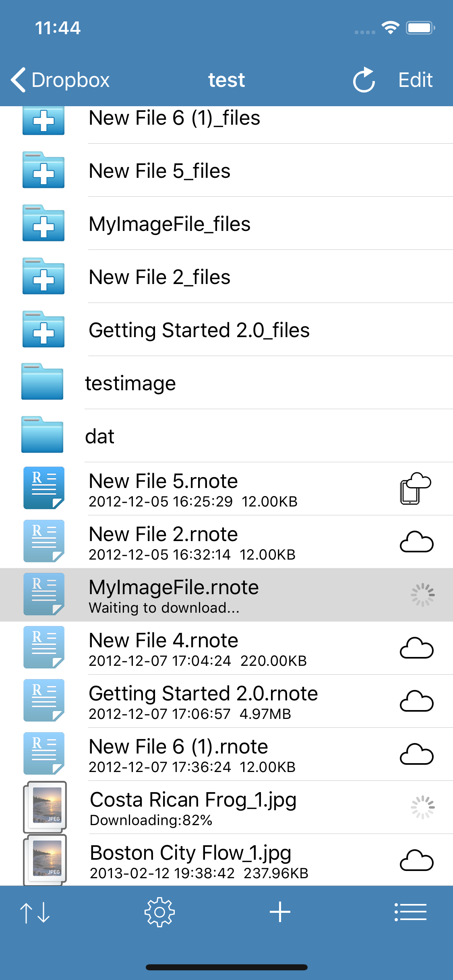This screenshot has height=980, width=453.
Task: Tap the device-cloud sync icon for New File 5.rnote
Action: pyautogui.click(x=415, y=488)
